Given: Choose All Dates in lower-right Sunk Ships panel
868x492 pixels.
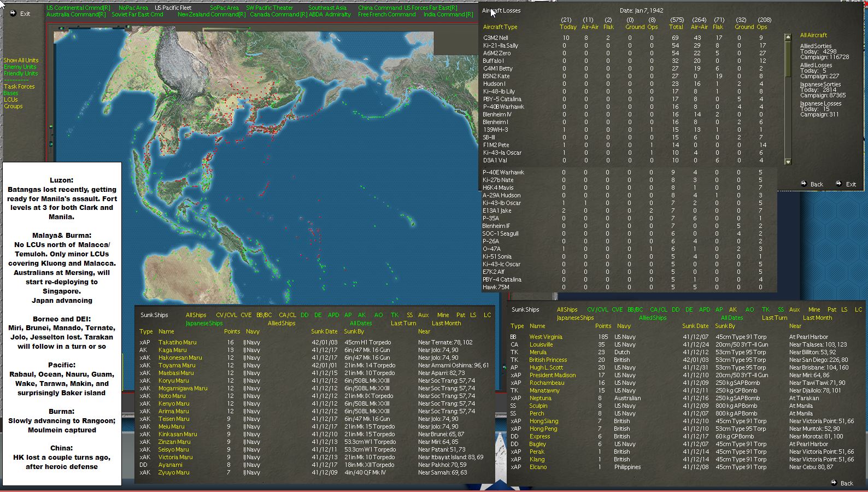Looking at the screenshot, I should pyautogui.click(x=732, y=318).
